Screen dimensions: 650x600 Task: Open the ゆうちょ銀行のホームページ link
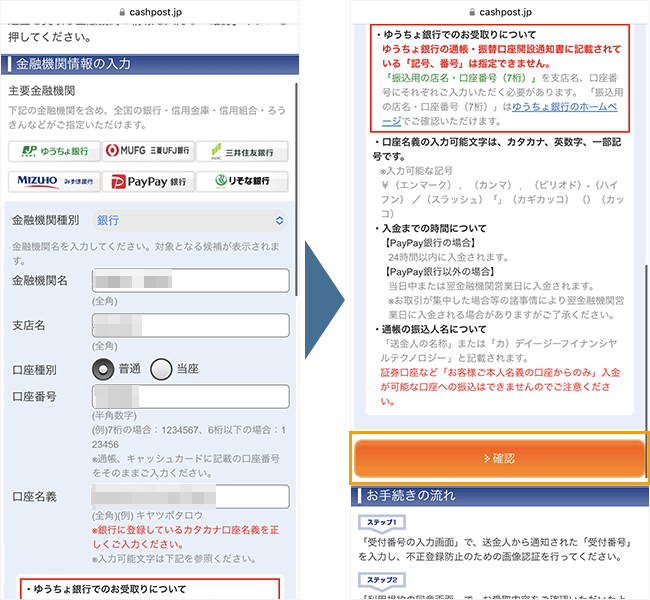click(x=565, y=107)
